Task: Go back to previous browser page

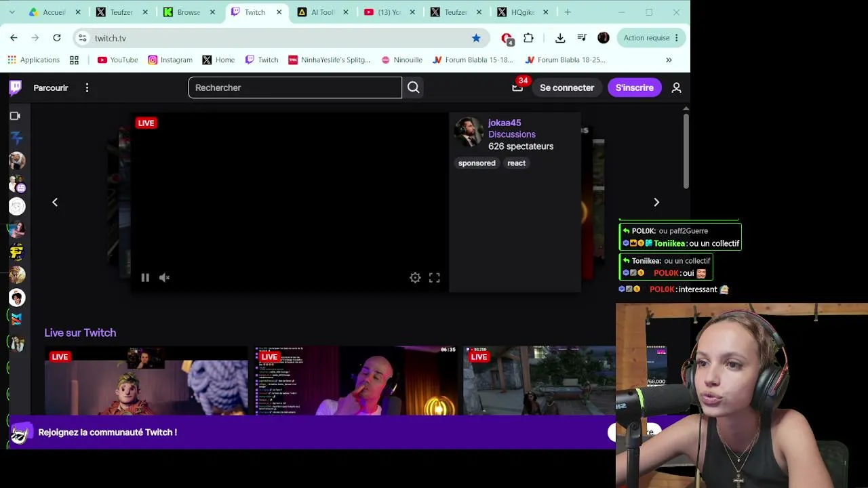Action: [x=14, y=38]
